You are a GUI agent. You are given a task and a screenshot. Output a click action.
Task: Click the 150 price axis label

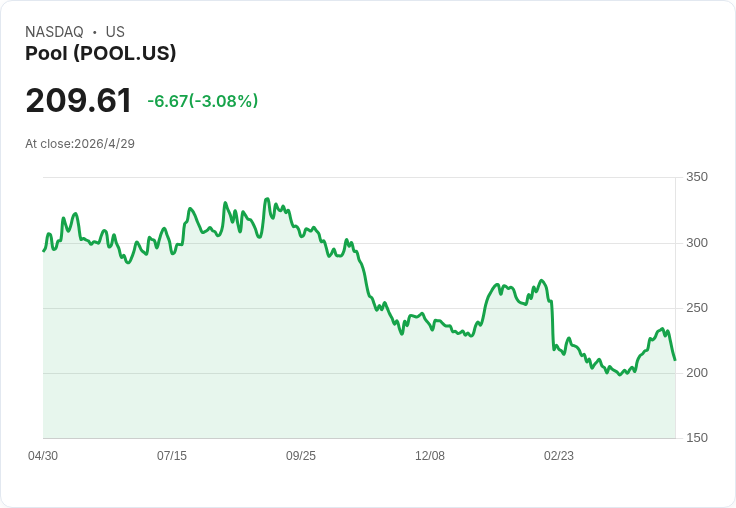click(697, 438)
